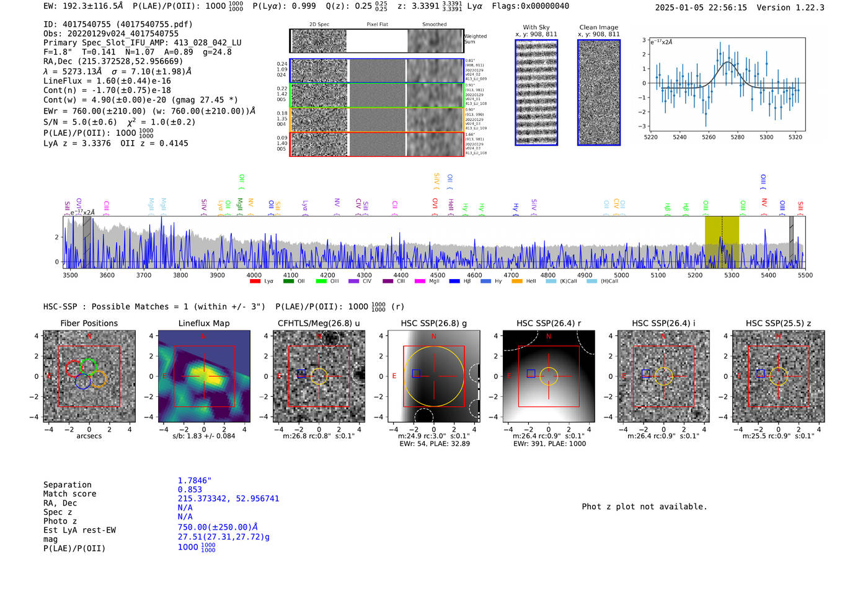Select the CIV purple legend swatch
The image size is (868, 591).
(x=354, y=281)
